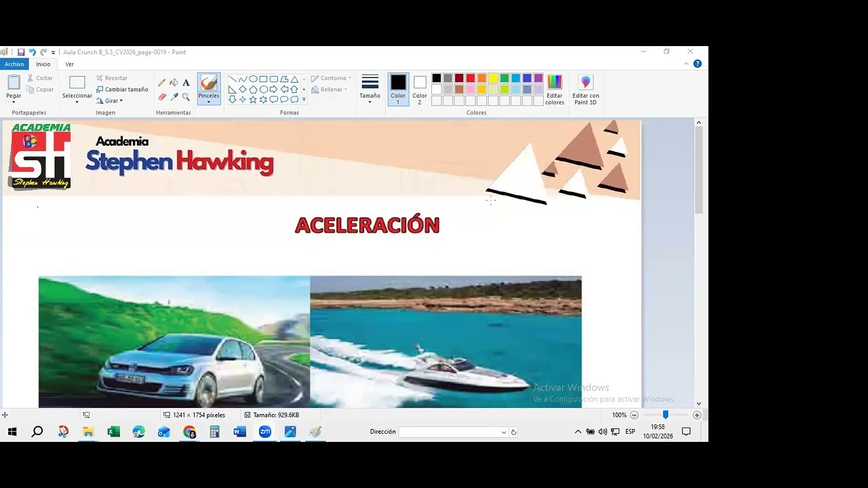
Task: Open the Quick Access Toolbar customize arrow
Action: (53, 52)
